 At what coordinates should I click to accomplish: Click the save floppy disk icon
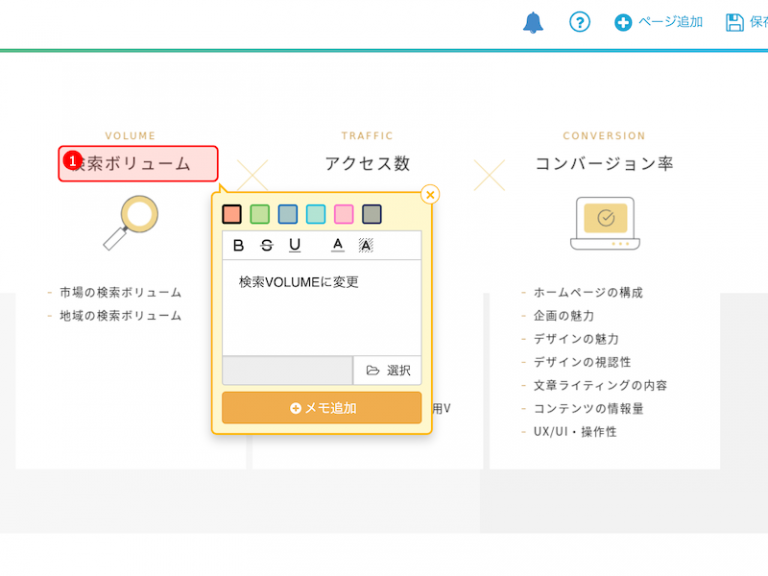click(734, 23)
